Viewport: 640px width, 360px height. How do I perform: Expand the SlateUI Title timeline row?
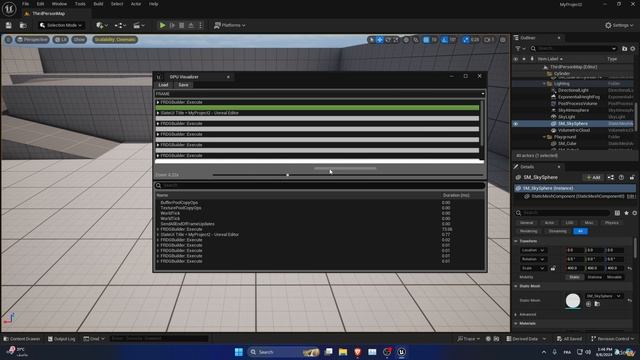[158, 113]
